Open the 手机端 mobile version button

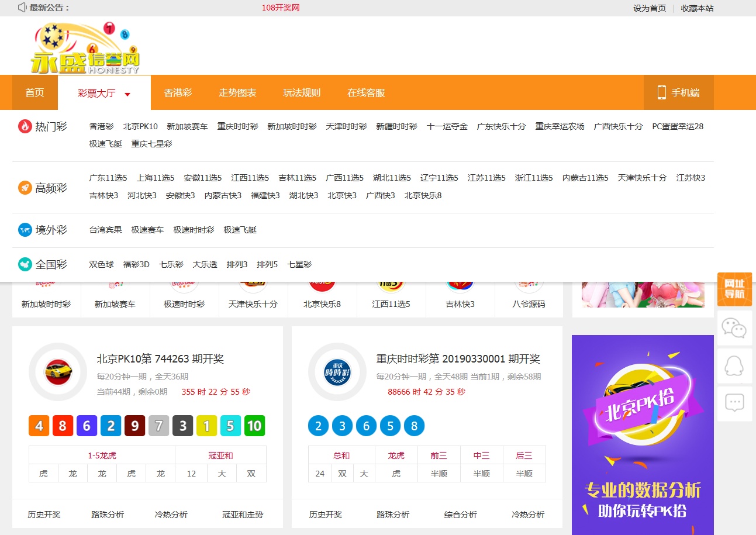(678, 92)
